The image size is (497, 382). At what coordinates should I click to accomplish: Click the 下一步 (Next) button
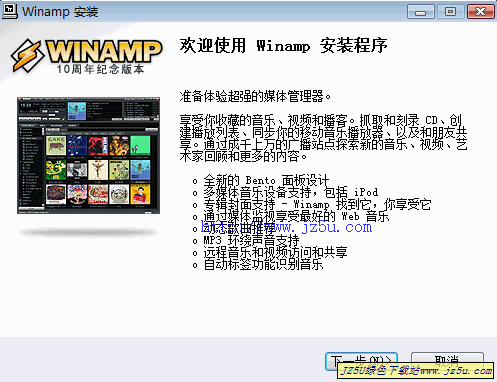pos(361,361)
